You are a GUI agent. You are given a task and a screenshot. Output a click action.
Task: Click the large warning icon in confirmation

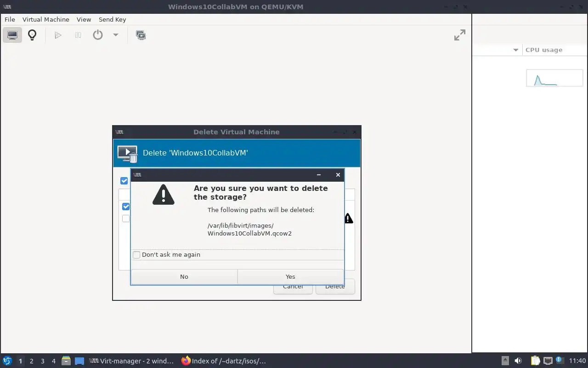click(x=164, y=195)
